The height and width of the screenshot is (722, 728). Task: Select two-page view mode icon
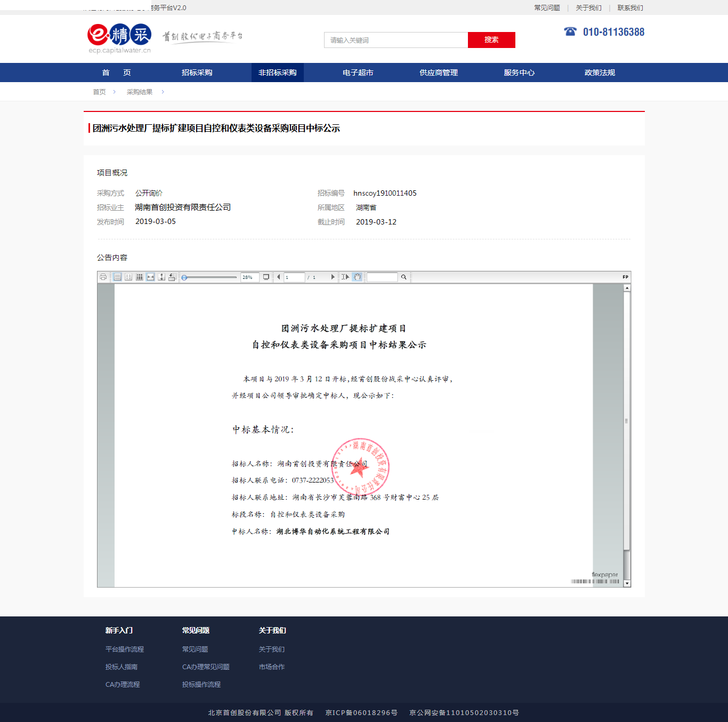click(128, 277)
